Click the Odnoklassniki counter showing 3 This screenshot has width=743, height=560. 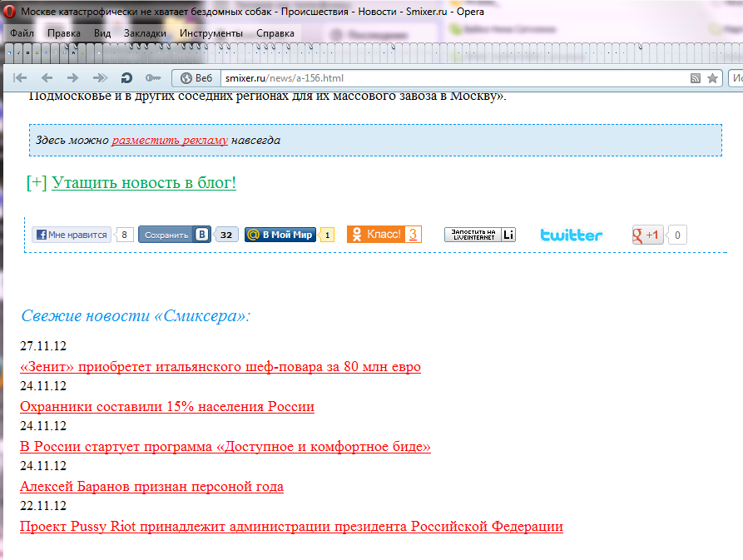point(413,234)
